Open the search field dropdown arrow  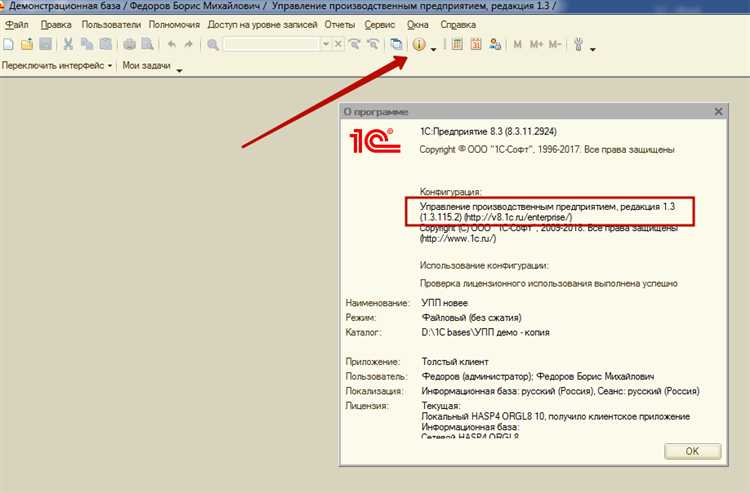coord(326,44)
